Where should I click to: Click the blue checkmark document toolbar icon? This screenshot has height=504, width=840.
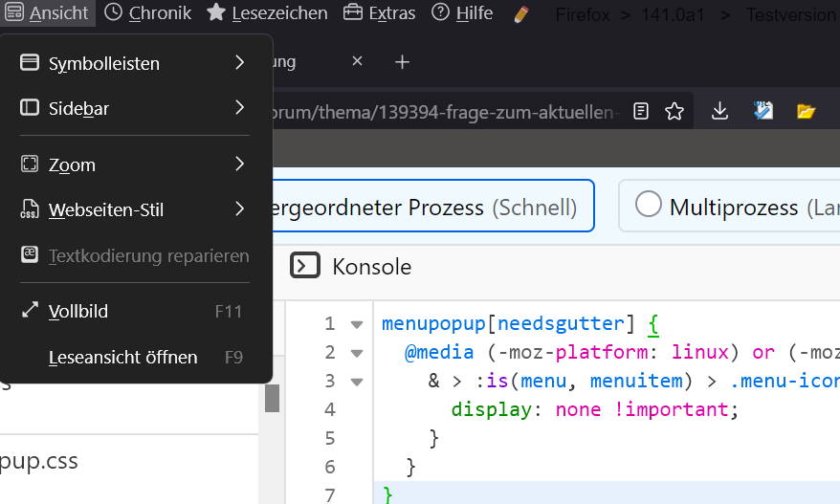click(x=763, y=111)
